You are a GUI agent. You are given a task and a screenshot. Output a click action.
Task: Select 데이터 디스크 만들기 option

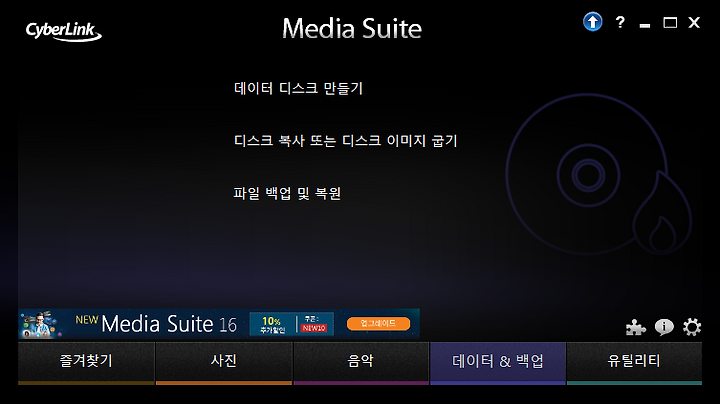click(298, 88)
